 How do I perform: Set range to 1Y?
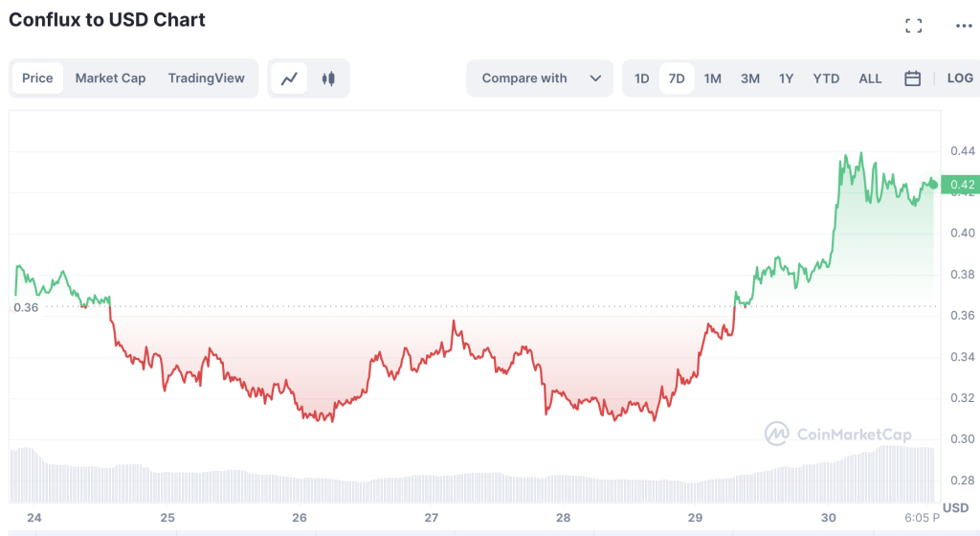coord(786,78)
